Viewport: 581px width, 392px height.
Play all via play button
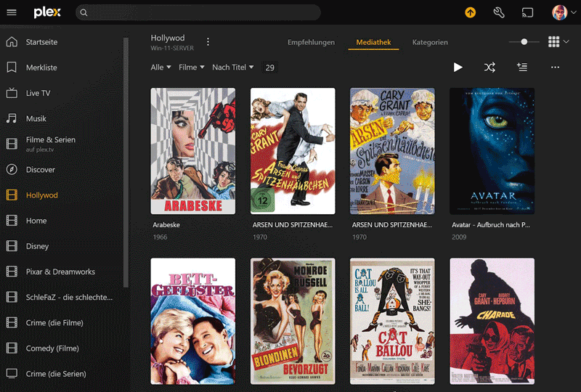[x=458, y=67]
